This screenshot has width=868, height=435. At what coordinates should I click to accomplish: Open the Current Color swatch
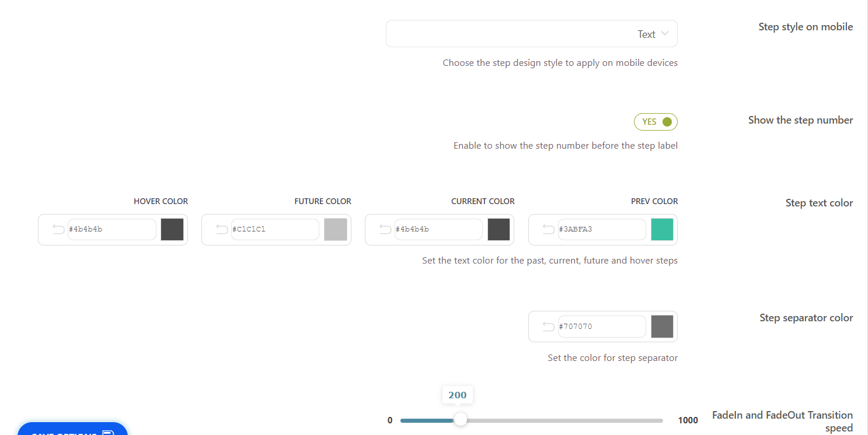coord(499,229)
